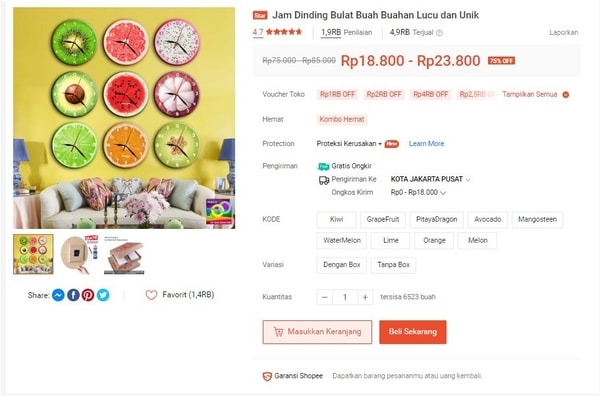Screen dimensions: 600x396
Task: Click Beli Sekarang button
Action: (412, 332)
